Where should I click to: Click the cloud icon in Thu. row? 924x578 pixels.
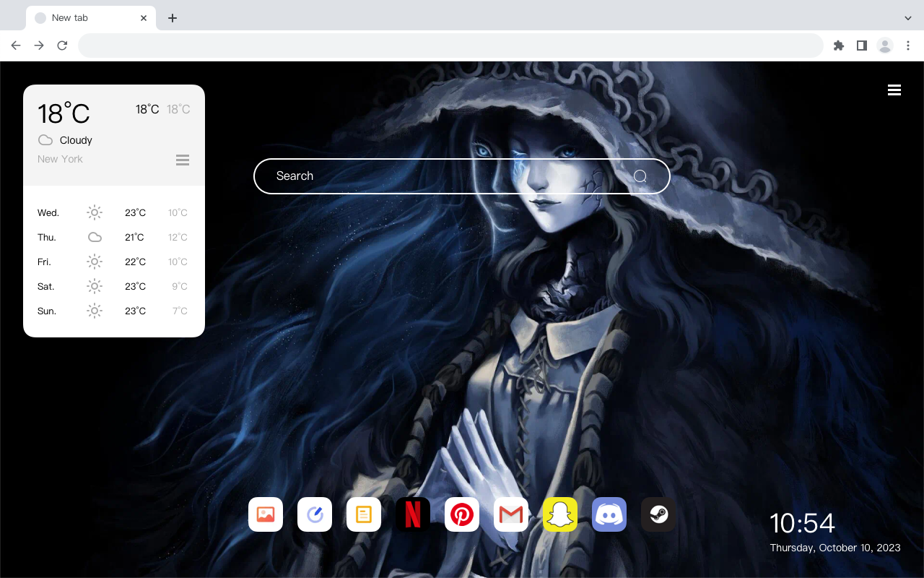click(95, 237)
